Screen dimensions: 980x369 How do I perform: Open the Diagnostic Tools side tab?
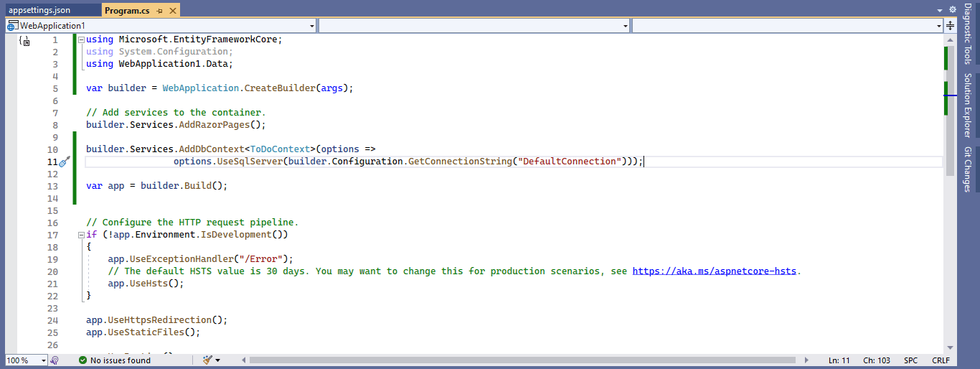pyautogui.click(x=967, y=35)
